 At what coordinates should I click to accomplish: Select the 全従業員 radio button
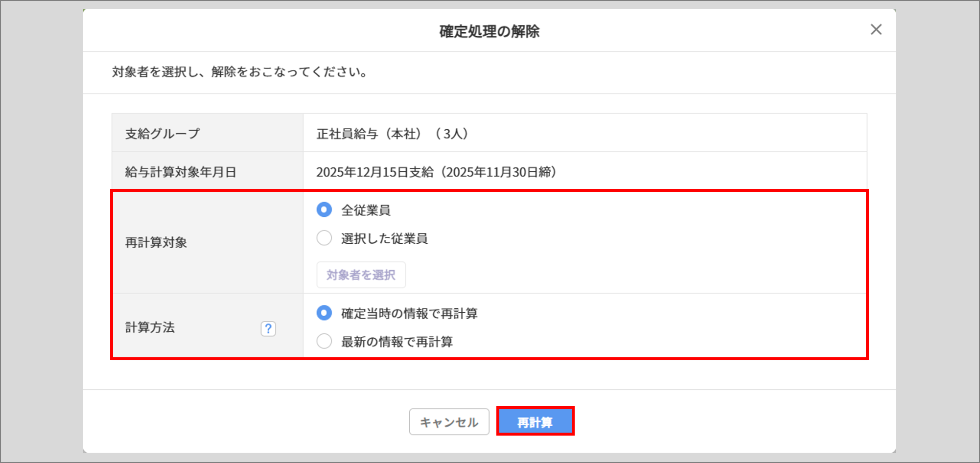tap(324, 210)
